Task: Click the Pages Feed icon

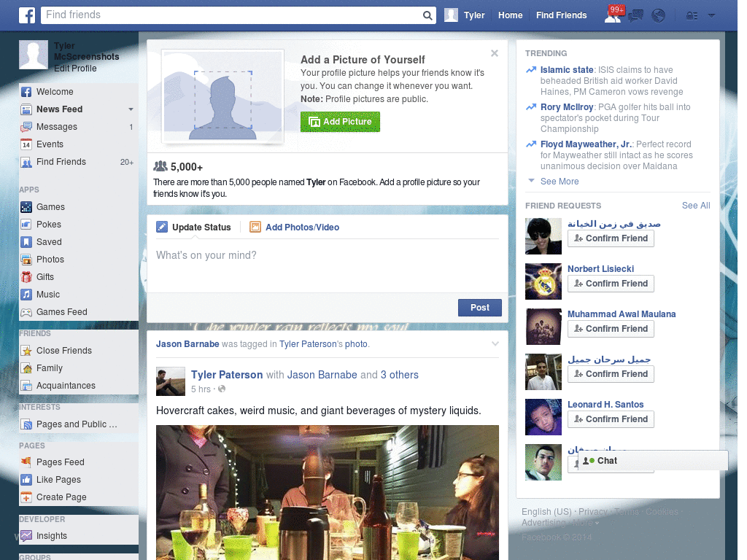Action: pyautogui.click(x=26, y=462)
